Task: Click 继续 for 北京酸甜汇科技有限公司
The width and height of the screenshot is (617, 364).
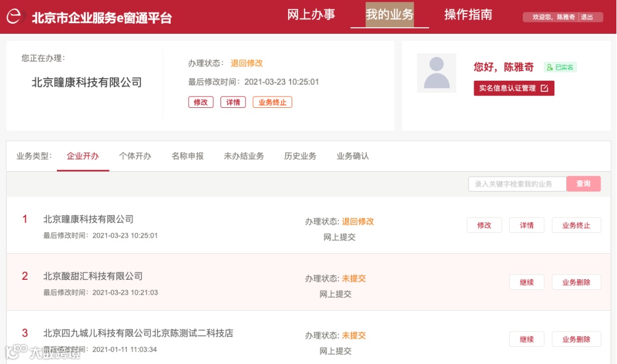Action: point(526,282)
